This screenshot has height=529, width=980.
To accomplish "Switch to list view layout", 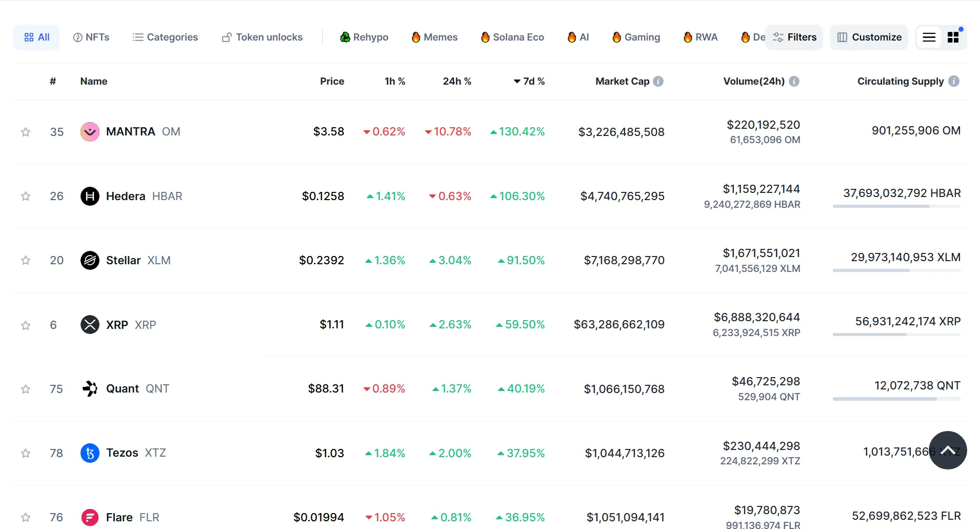I will (929, 37).
